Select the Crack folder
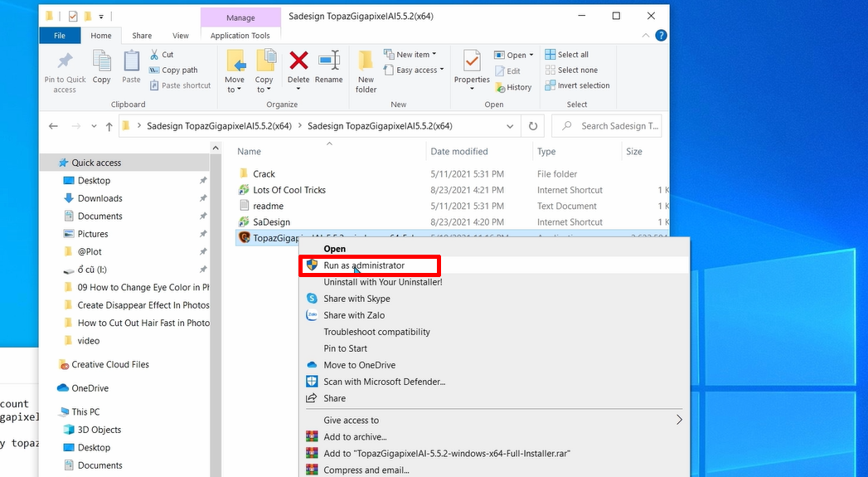 point(264,174)
